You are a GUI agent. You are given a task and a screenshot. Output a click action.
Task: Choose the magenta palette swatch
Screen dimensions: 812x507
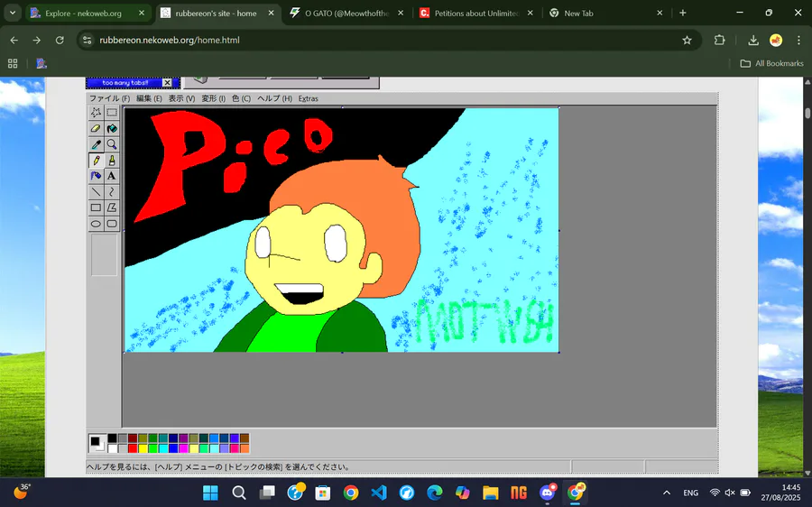point(183,448)
